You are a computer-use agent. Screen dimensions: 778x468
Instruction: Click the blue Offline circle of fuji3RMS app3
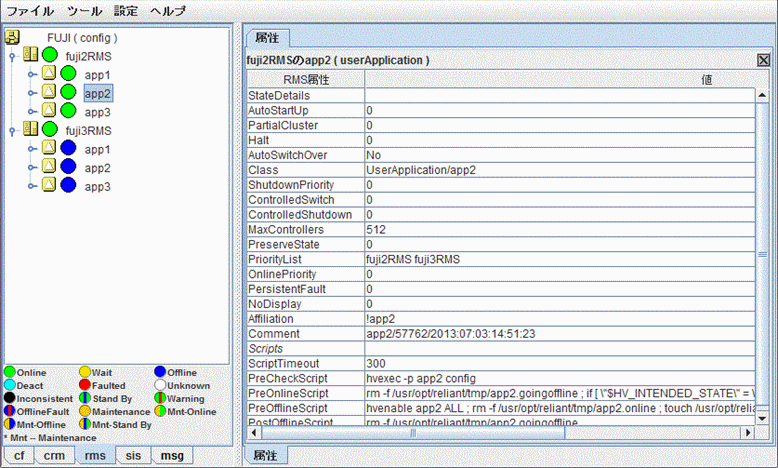click(68, 185)
